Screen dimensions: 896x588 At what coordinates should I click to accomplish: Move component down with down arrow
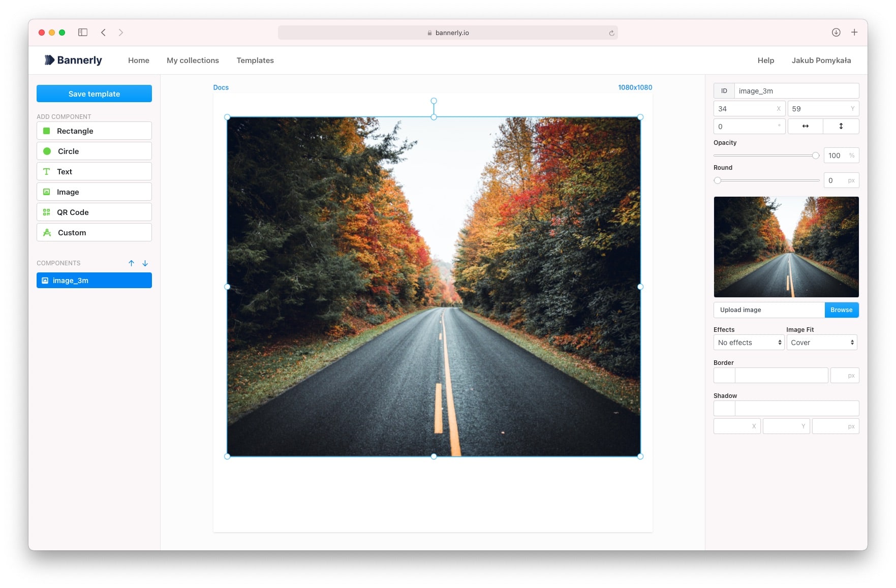tap(145, 263)
